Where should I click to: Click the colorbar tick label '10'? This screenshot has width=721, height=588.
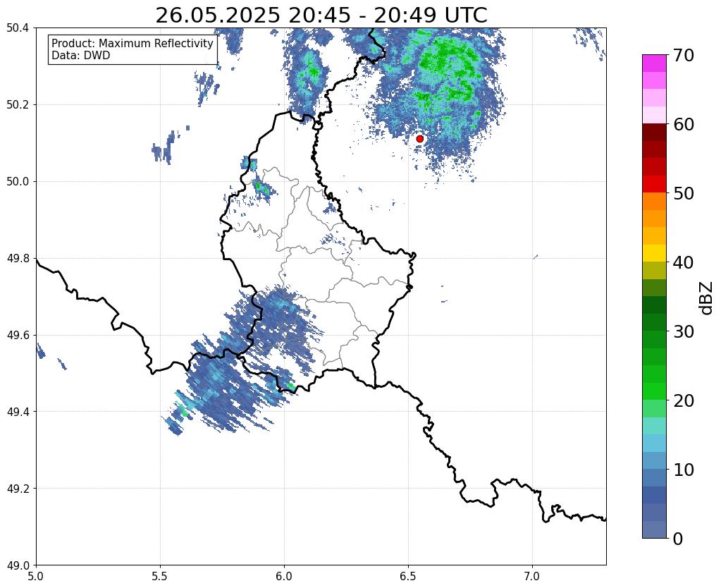684,470
